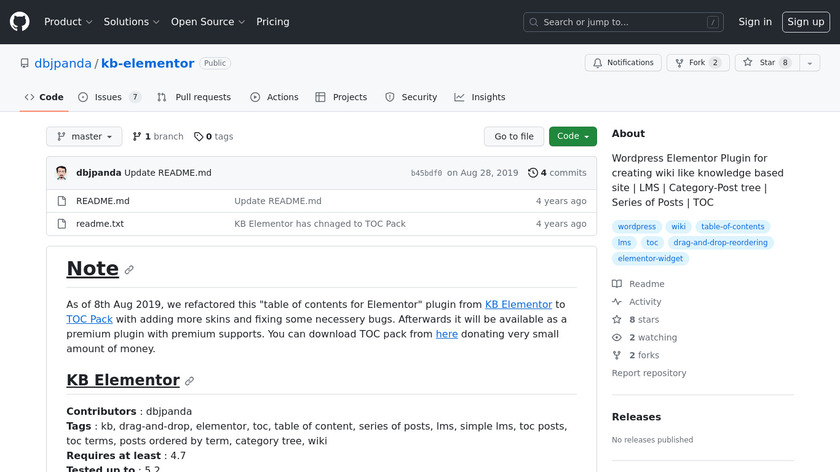Expand the Open Source menu
The width and height of the screenshot is (840, 472).
click(208, 22)
